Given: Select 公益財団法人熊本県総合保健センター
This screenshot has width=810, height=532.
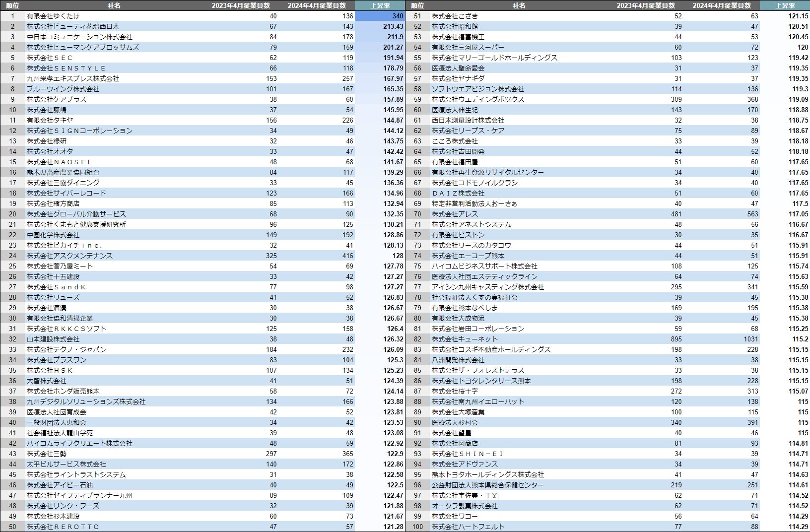Looking at the screenshot, I should (x=488, y=485).
